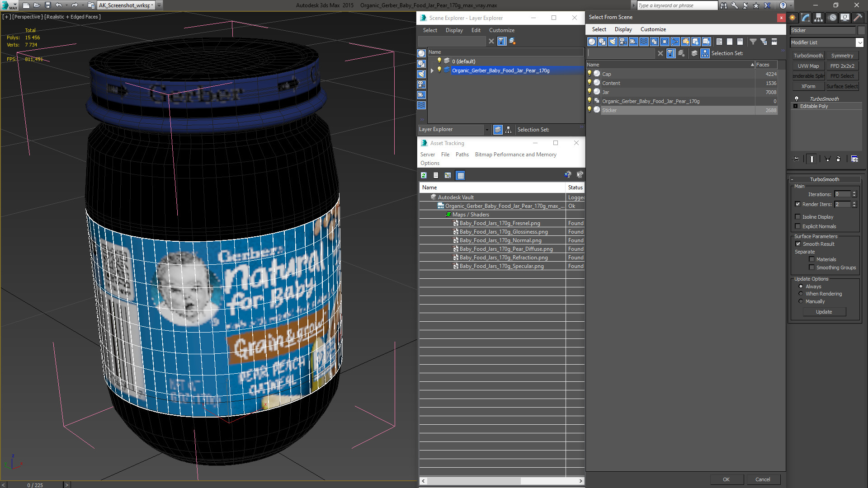
Task: Click the Pin Stack icon below modifier stack
Action: click(x=796, y=159)
